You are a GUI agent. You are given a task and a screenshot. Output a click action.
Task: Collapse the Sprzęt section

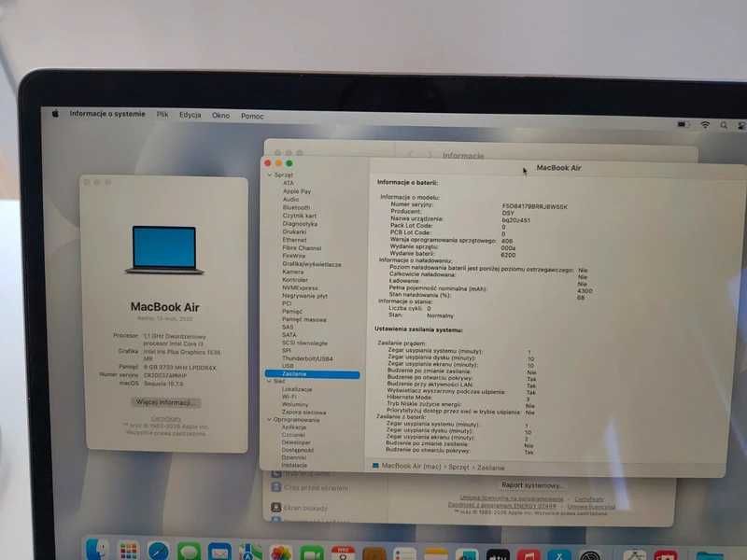click(270, 175)
